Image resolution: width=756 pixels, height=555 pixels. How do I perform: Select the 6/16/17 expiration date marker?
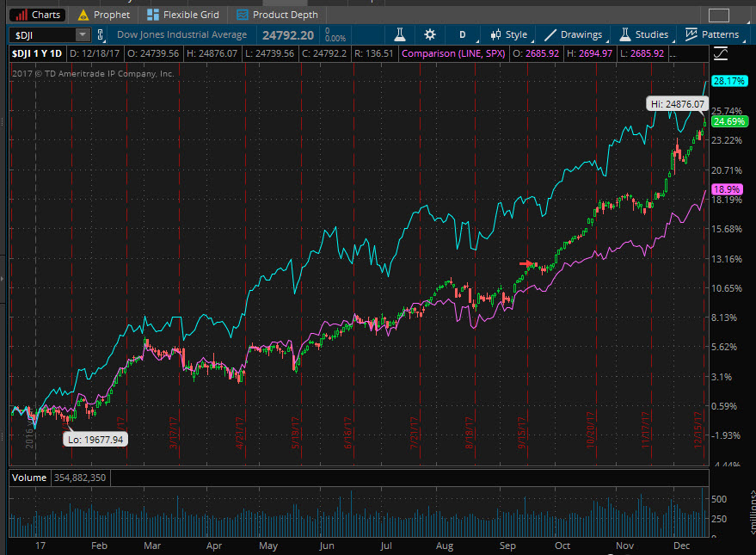[x=347, y=433]
